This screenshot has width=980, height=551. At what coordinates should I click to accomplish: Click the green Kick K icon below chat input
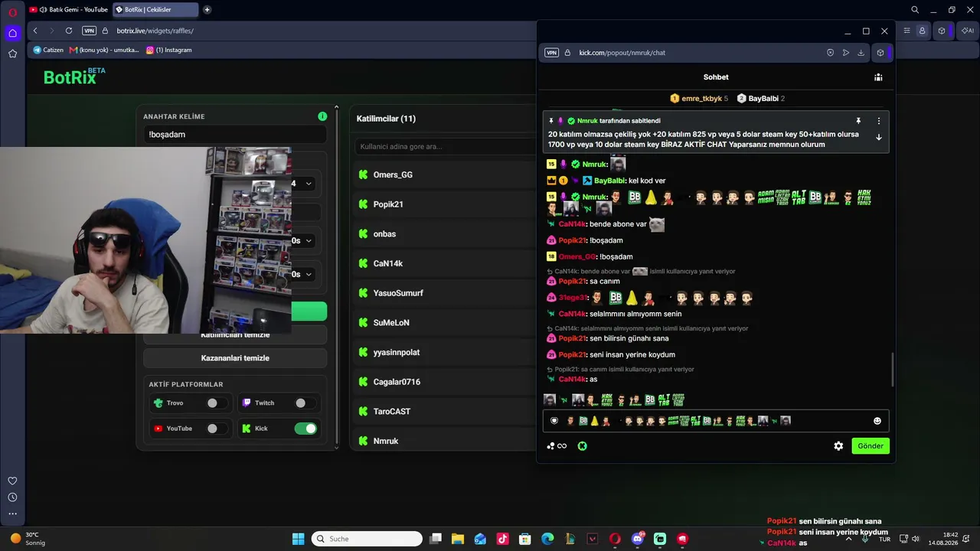coord(582,446)
